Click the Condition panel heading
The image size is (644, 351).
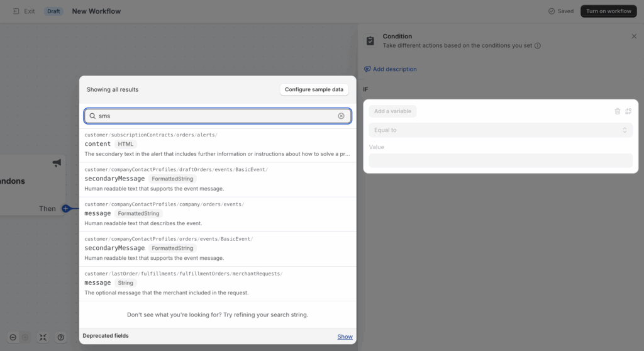click(x=397, y=36)
